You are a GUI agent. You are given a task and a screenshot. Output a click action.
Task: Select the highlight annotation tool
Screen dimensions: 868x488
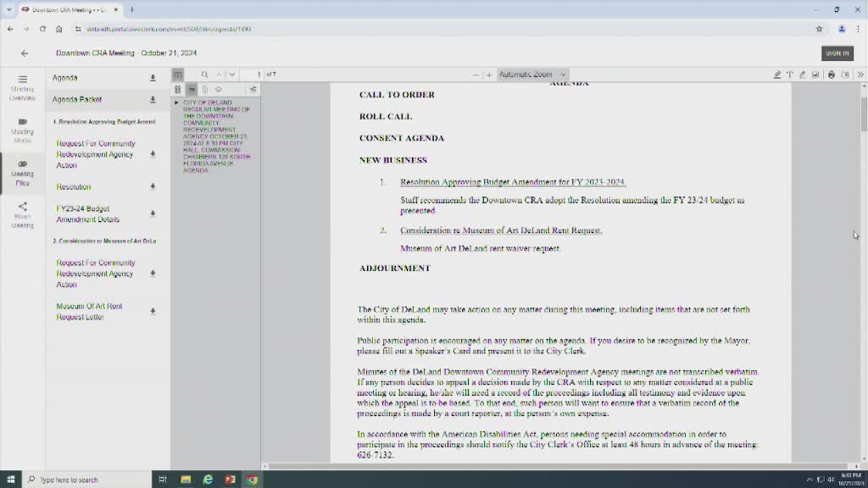tap(777, 75)
